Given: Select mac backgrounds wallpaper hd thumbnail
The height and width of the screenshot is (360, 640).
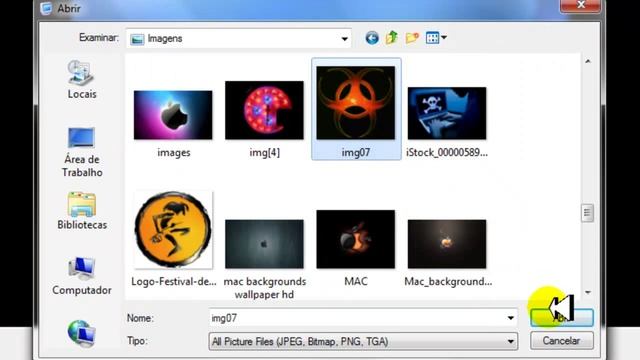Looking at the screenshot, I should (x=264, y=244).
